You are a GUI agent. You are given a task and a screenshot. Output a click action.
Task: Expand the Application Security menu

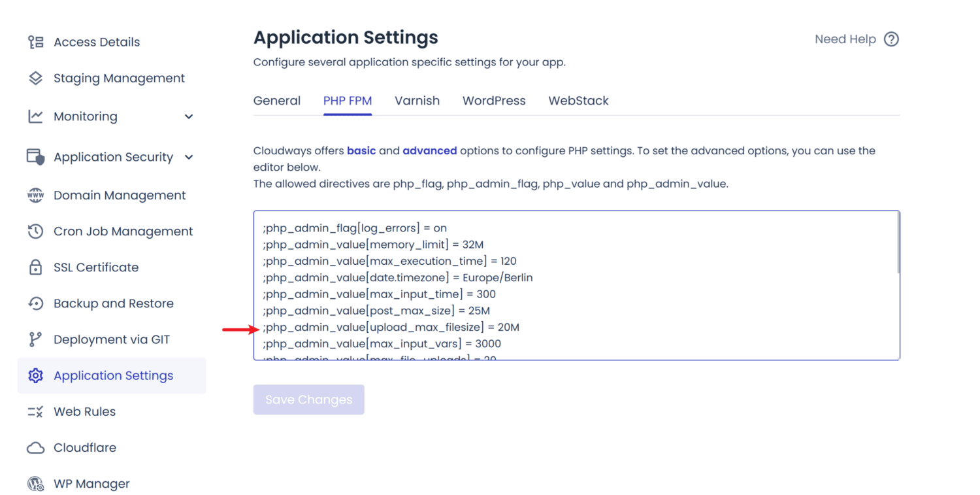[188, 157]
